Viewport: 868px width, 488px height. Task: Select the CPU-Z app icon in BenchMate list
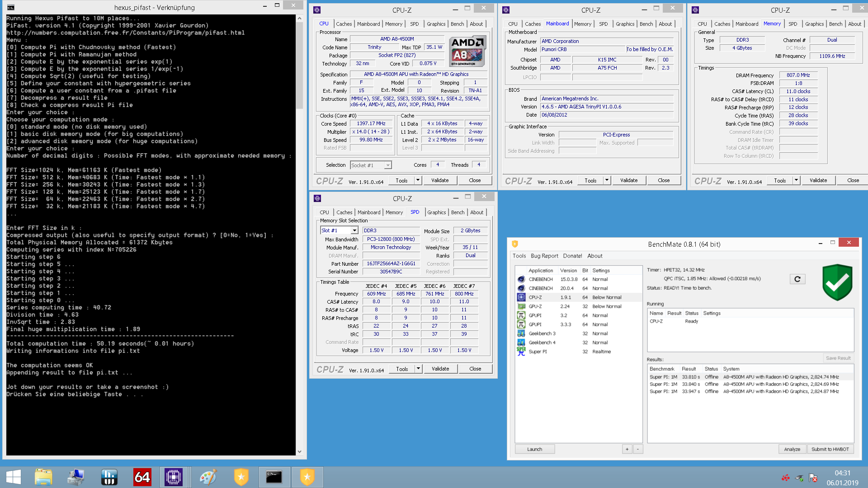(521, 297)
